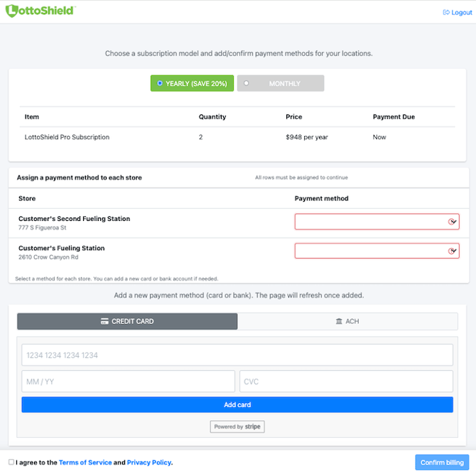Open payment method dropdown for Second Fueling Station
This screenshot has height=474, width=476.
(377, 222)
